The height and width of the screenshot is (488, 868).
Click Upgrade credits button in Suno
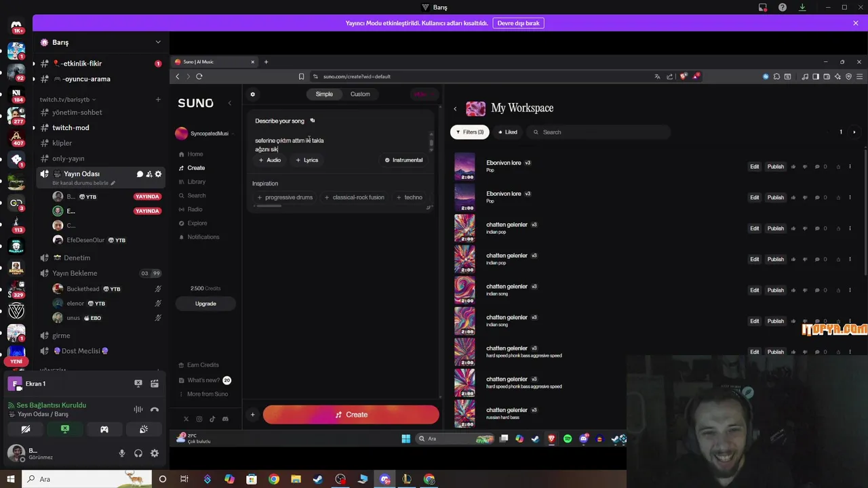[x=205, y=304]
